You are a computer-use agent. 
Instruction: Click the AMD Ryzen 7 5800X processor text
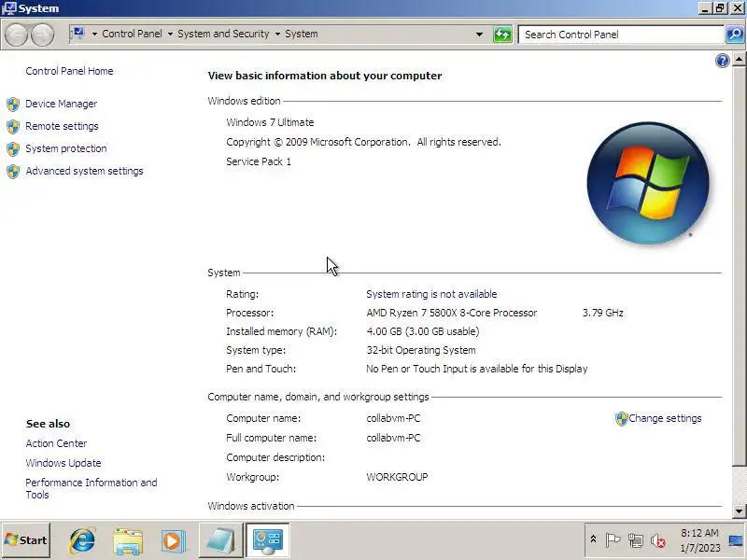click(452, 313)
